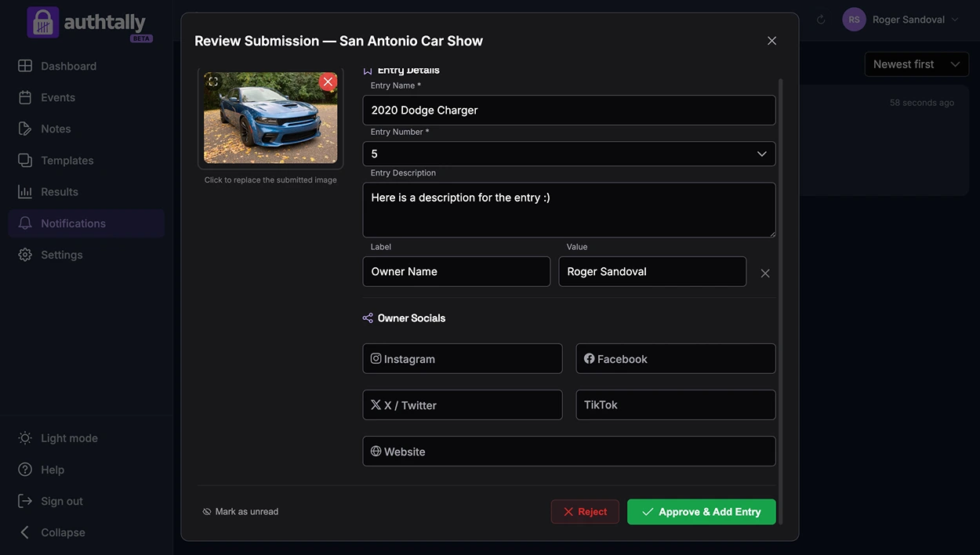Open the Newest first sort dropdown

pyautogui.click(x=916, y=64)
